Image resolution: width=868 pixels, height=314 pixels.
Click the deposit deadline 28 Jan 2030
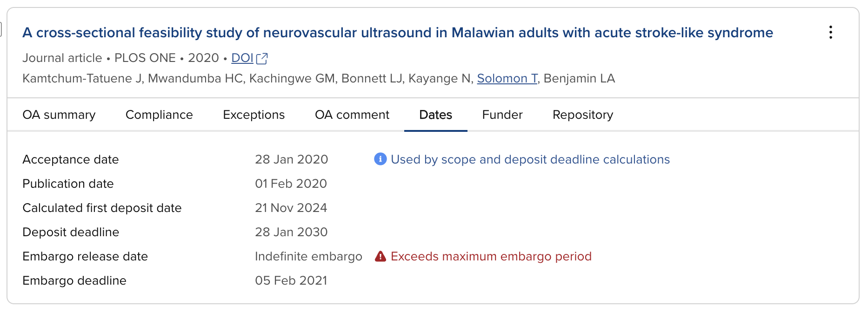(x=291, y=232)
